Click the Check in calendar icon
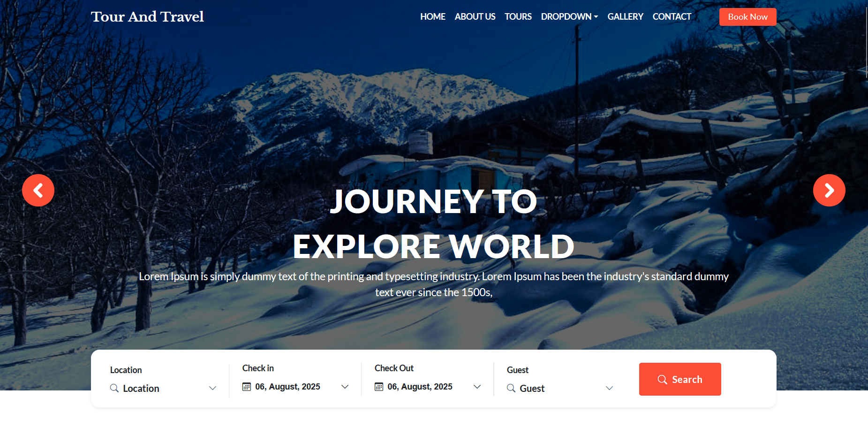 point(247,387)
